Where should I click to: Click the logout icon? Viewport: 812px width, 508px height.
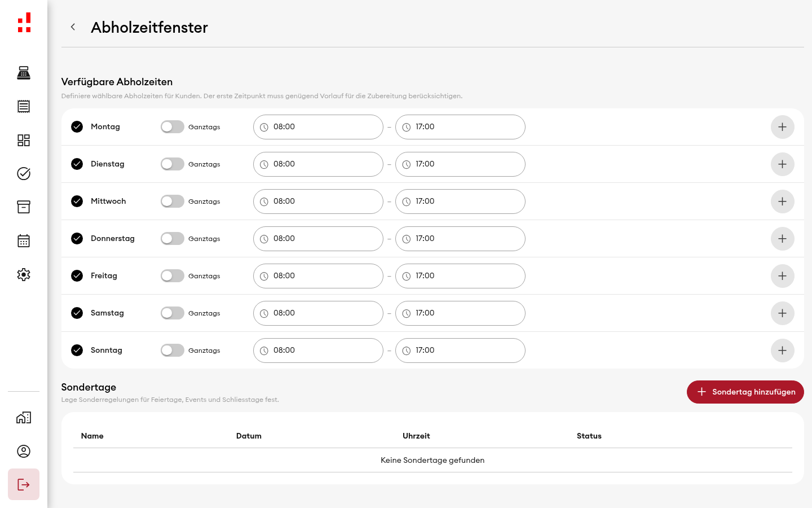tap(24, 484)
